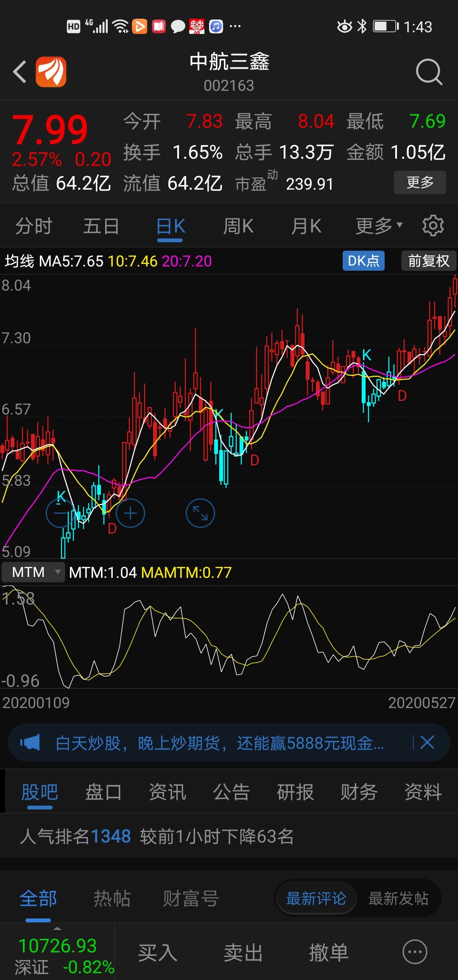The image size is (458, 980).
Task: Open chart settings gear icon
Action: tap(433, 226)
